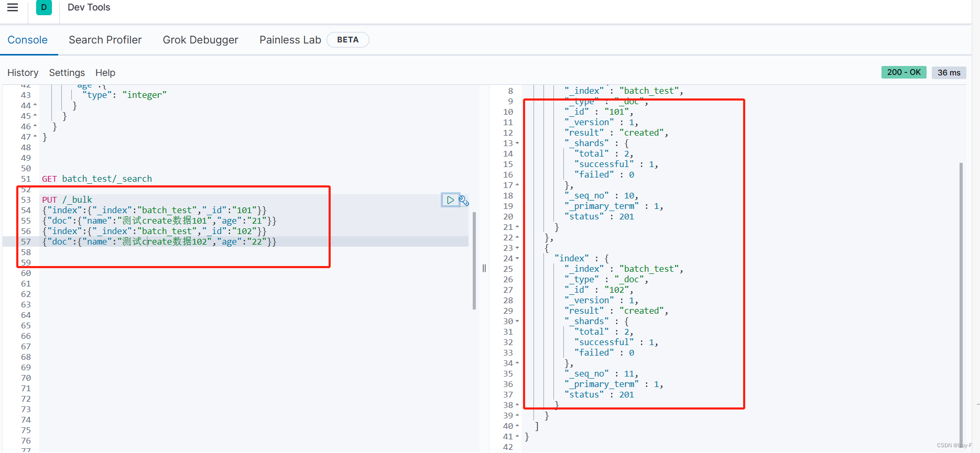This screenshot has height=453, width=980.
Task: Click the Dev Tools breadcrumb
Action: 89,7
